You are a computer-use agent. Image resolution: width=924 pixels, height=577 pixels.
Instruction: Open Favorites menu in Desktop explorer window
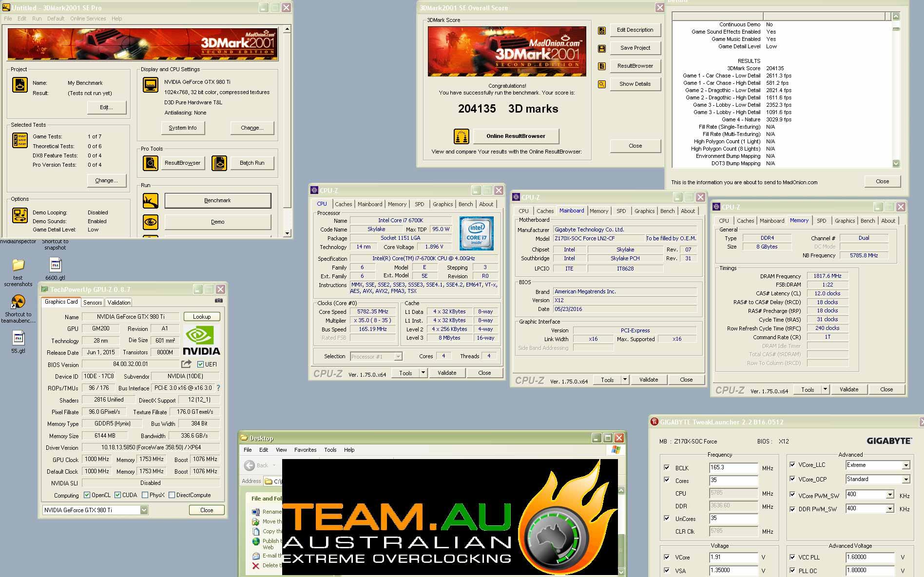pyautogui.click(x=305, y=450)
